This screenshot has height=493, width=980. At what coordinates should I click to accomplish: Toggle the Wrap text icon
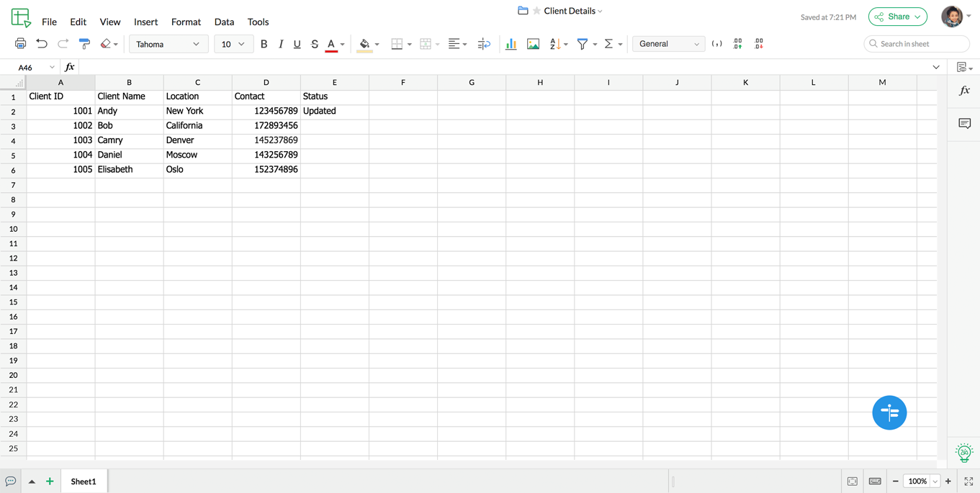(484, 44)
